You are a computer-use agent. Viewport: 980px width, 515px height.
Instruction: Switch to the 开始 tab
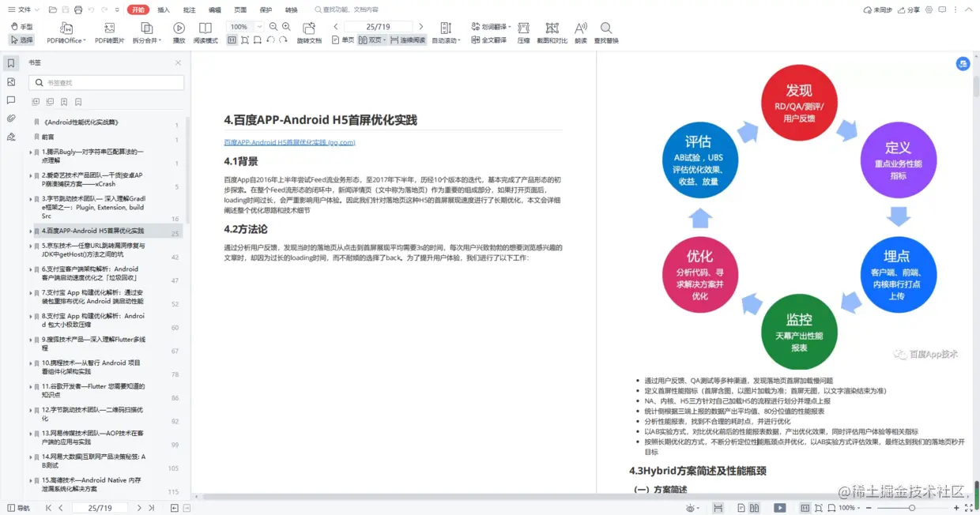click(x=138, y=10)
